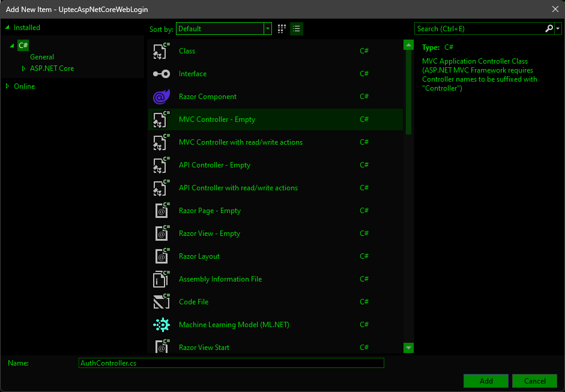The image size is (565, 392).
Task: Expand the ASP.NET Core tree node
Action: [24, 68]
